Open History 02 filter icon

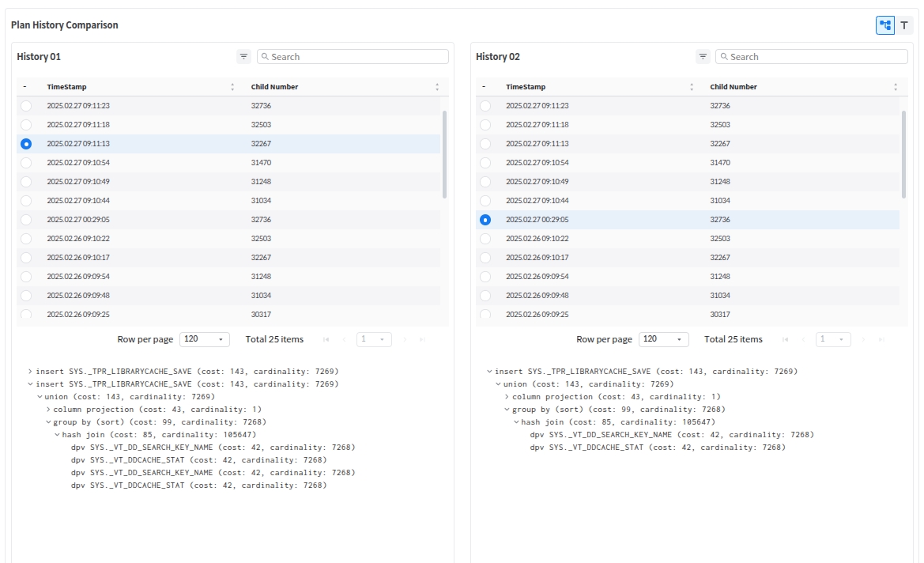[703, 57]
